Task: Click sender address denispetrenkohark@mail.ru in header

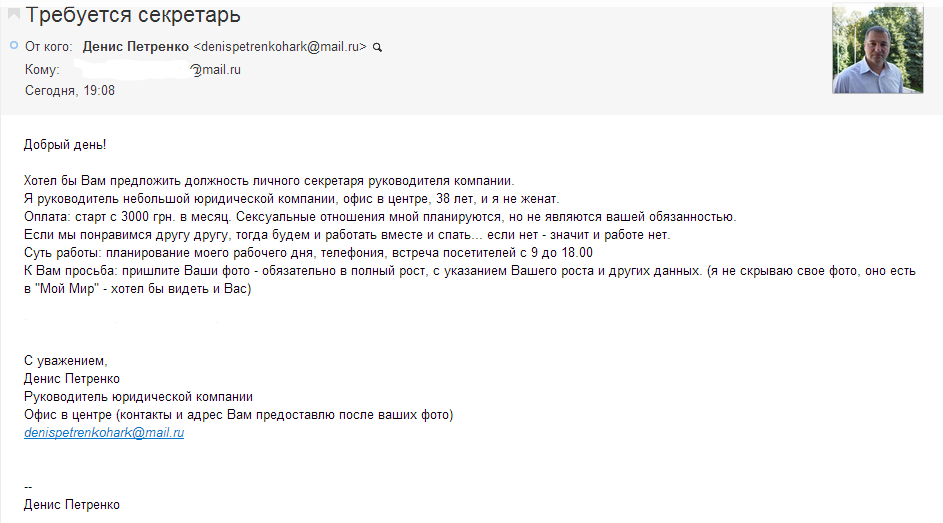Action: (x=280, y=47)
